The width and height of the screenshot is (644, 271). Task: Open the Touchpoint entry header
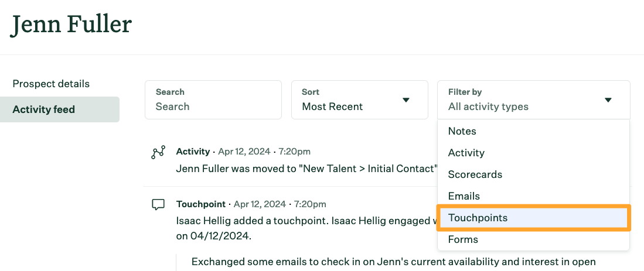tap(251, 204)
